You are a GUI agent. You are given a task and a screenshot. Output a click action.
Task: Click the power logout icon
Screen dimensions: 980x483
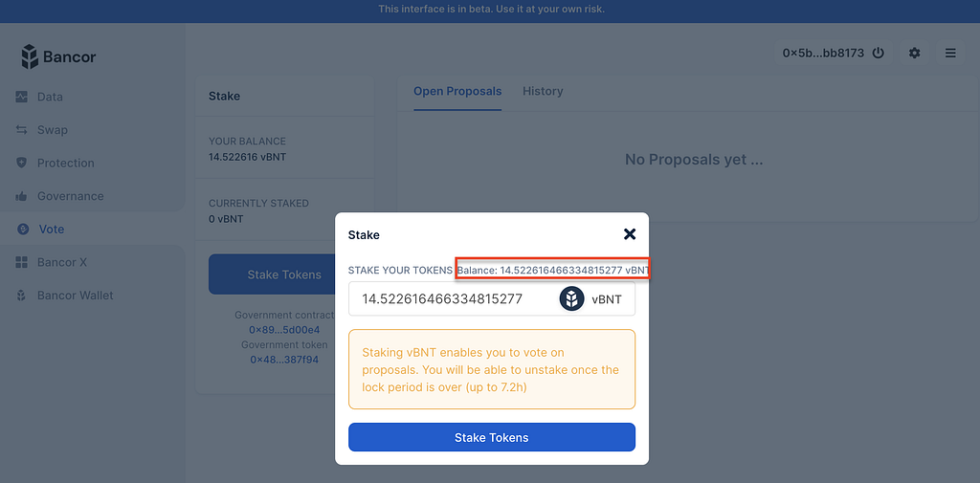click(x=879, y=54)
